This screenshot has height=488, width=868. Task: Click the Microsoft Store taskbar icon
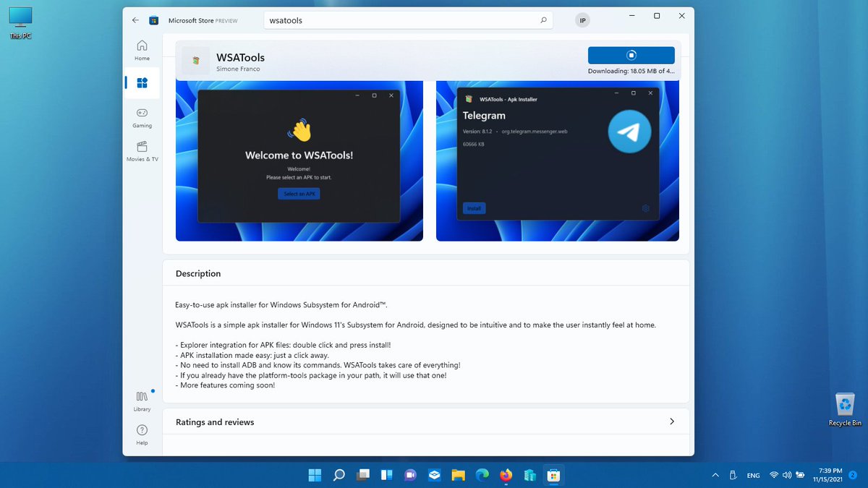click(553, 475)
